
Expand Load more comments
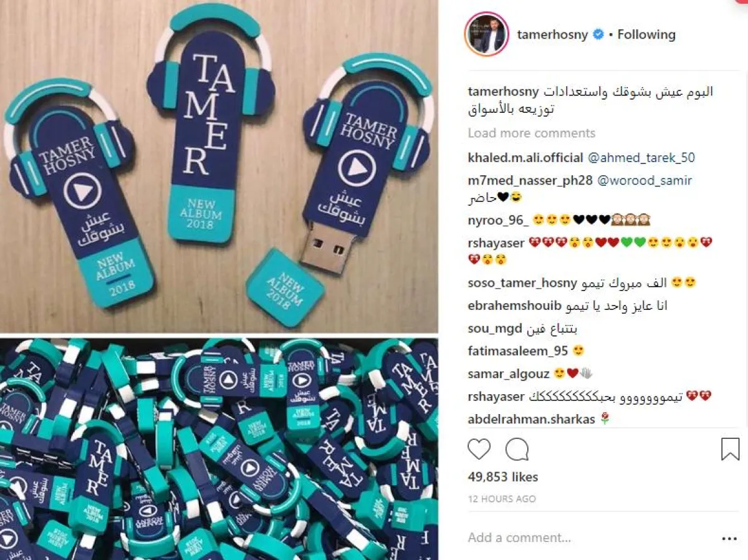[x=532, y=133]
